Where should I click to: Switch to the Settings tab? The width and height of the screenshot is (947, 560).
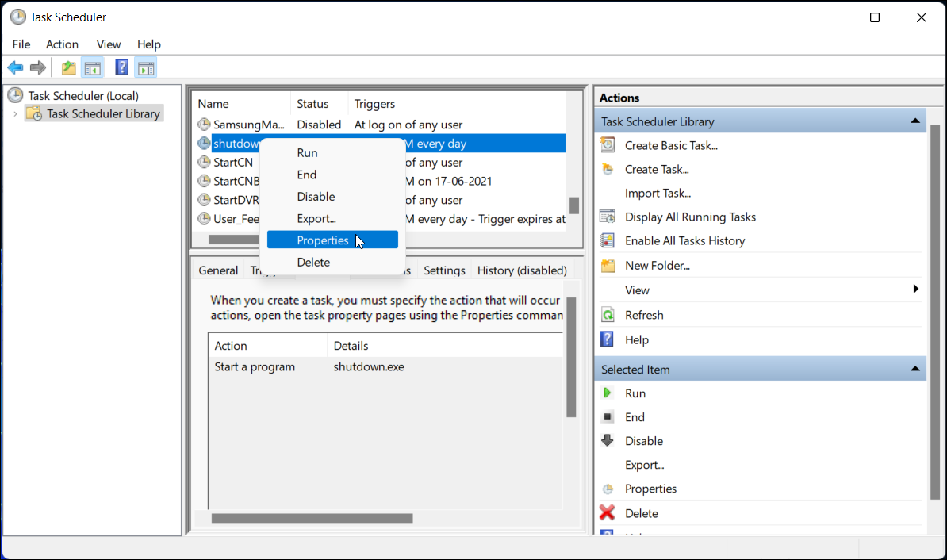point(443,270)
